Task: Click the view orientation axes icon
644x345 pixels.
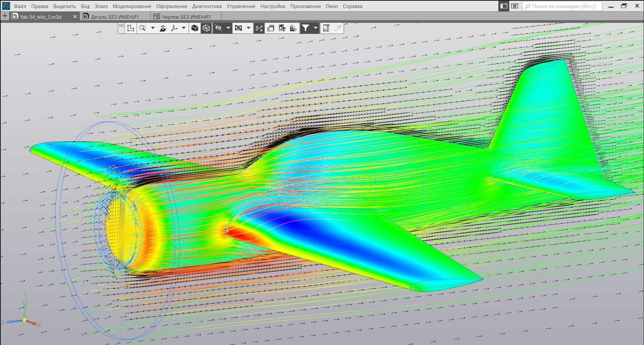Action: tap(174, 28)
